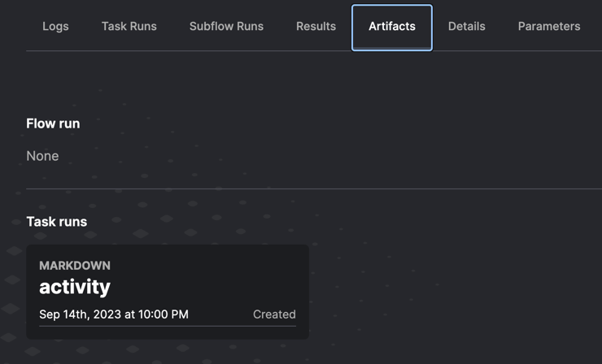Select the Subflow Runs tab
The height and width of the screenshot is (364, 602).
226,27
